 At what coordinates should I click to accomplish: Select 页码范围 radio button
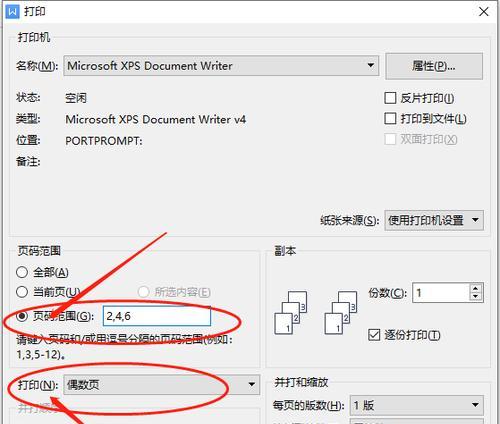22,316
